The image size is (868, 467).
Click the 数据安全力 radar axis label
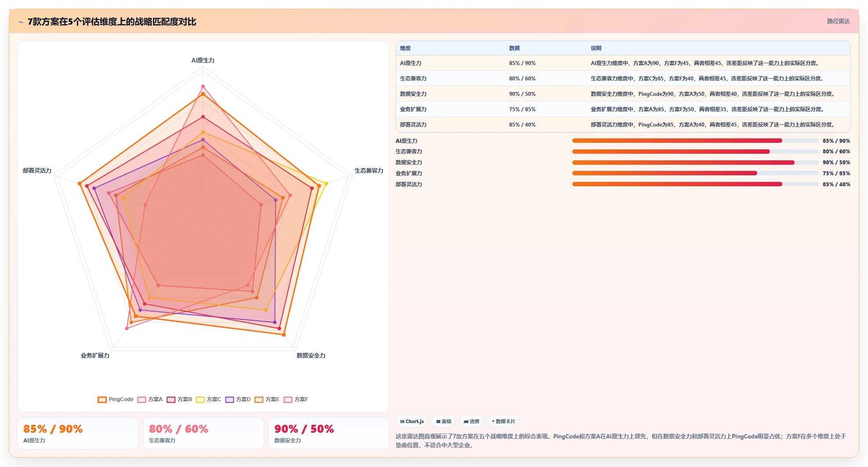pos(311,356)
